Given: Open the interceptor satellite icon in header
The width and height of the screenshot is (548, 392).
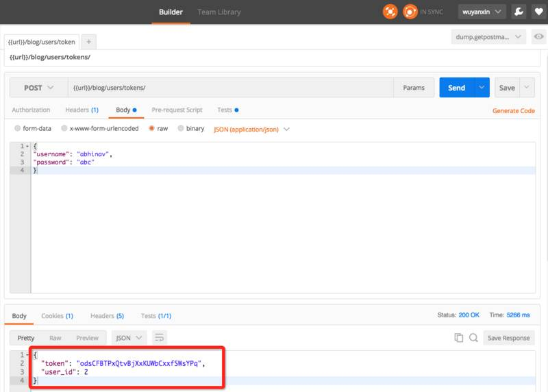Looking at the screenshot, I should 390,12.
